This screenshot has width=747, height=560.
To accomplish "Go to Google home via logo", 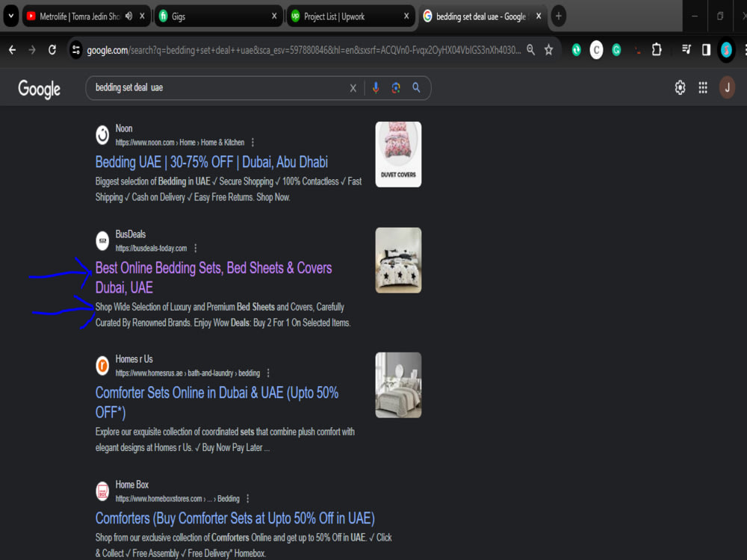I will tap(39, 89).
